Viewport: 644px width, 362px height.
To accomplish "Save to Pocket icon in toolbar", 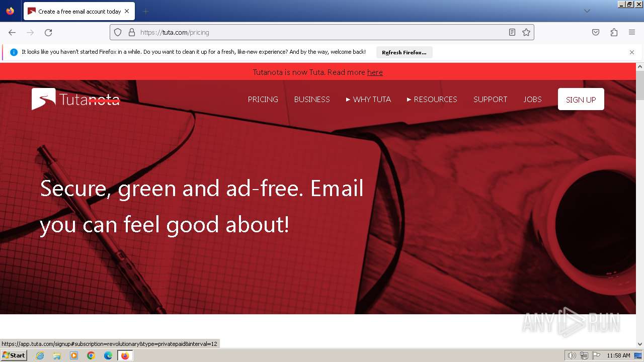I will tap(596, 32).
